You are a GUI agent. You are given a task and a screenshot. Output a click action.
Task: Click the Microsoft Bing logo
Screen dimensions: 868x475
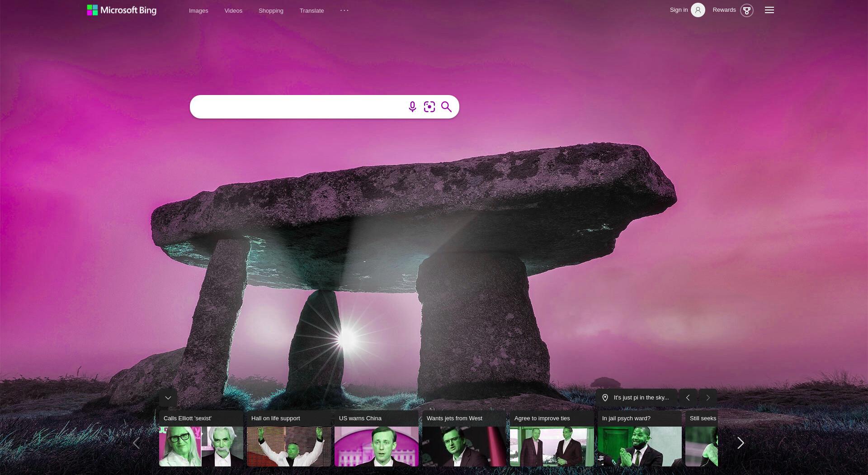pyautogui.click(x=122, y=10)
